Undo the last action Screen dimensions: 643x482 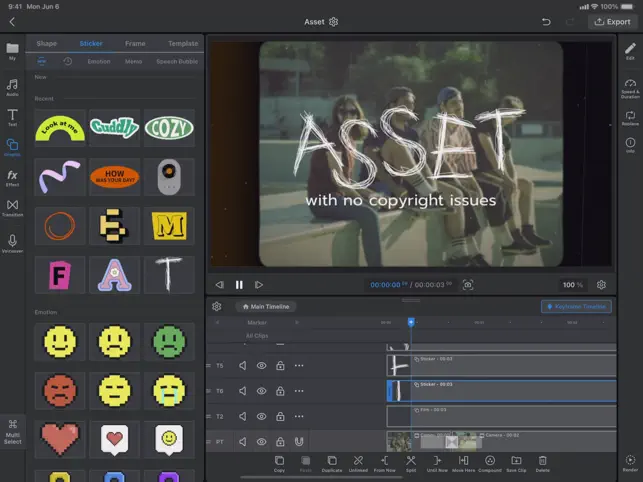tap(546, 22)
